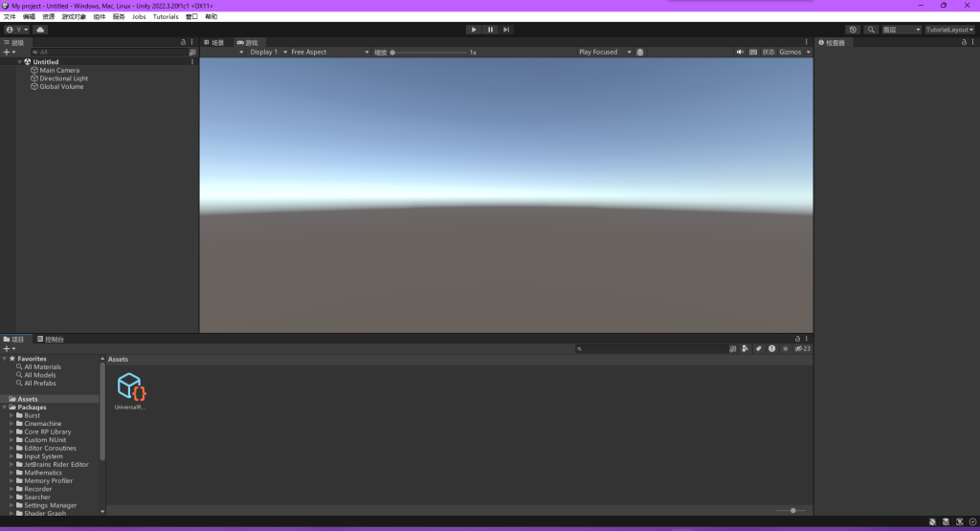Click the global search magnifier icon
The width and height of the screenshot is (980, 531).
[x=871, y=30]
